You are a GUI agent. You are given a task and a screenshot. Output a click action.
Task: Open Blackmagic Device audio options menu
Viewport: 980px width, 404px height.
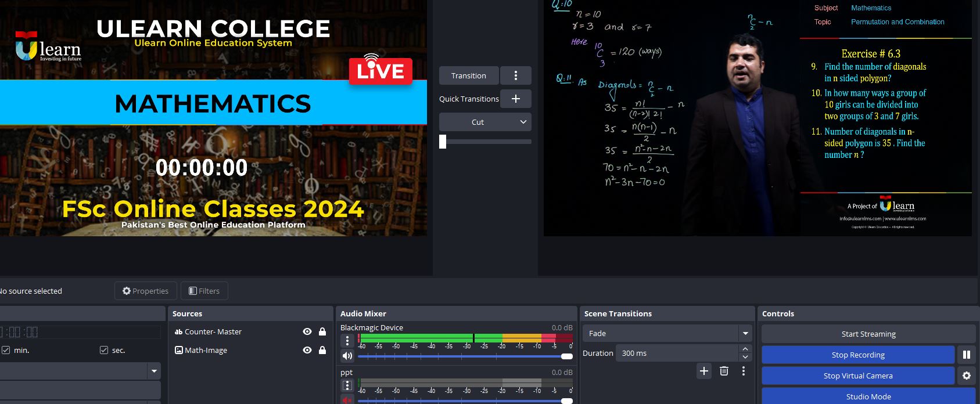(347, 340)
